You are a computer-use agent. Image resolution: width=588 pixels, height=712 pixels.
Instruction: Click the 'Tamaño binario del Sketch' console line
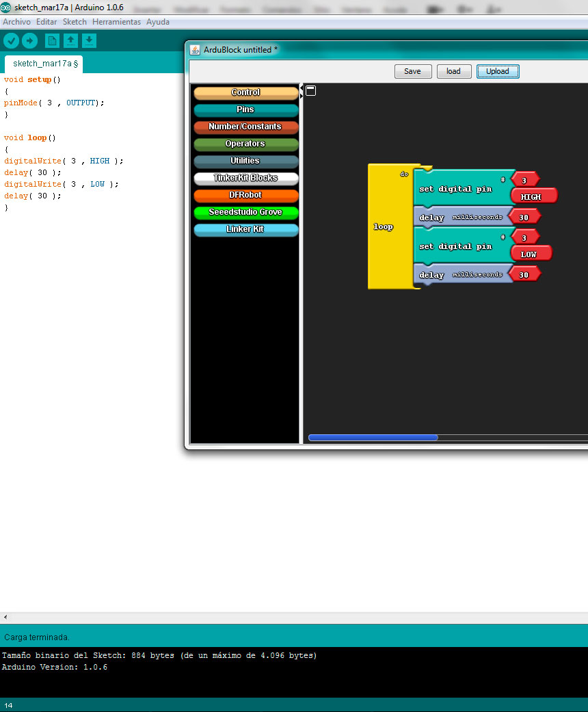coord(159,655)
